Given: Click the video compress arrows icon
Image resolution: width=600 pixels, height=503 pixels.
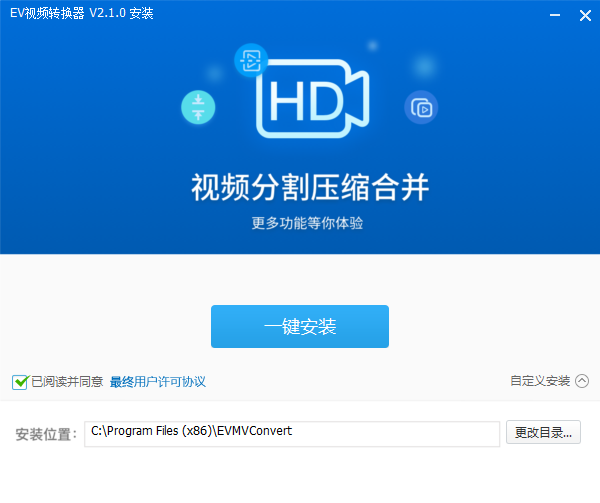Looking at the screenshot, I should [x=198, y=107].
